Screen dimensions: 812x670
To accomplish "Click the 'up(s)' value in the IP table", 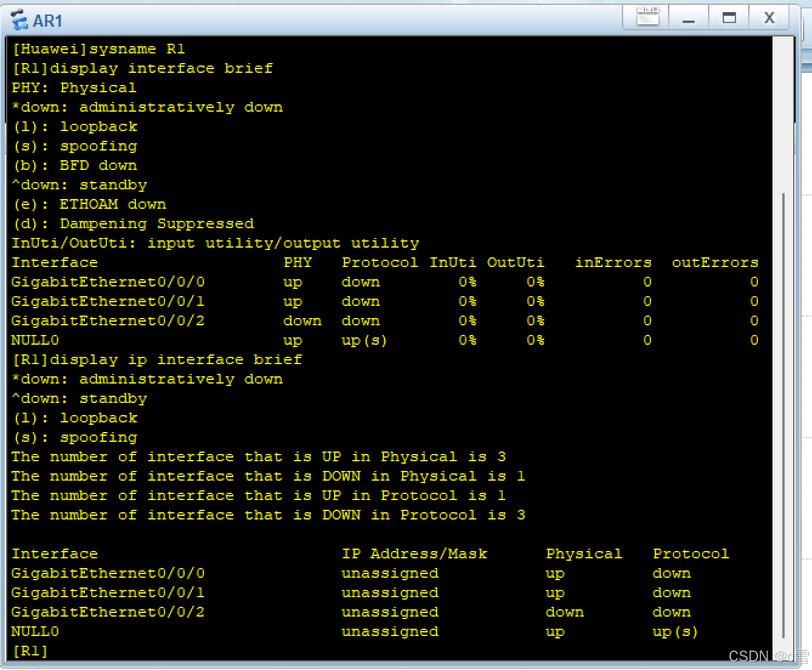I will tap(675, 632).
